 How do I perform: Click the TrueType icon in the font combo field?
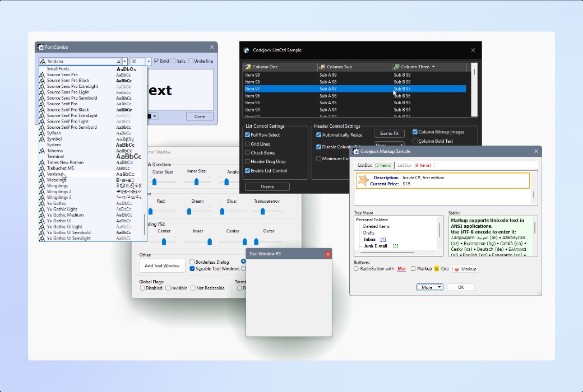tap(43, 61)
